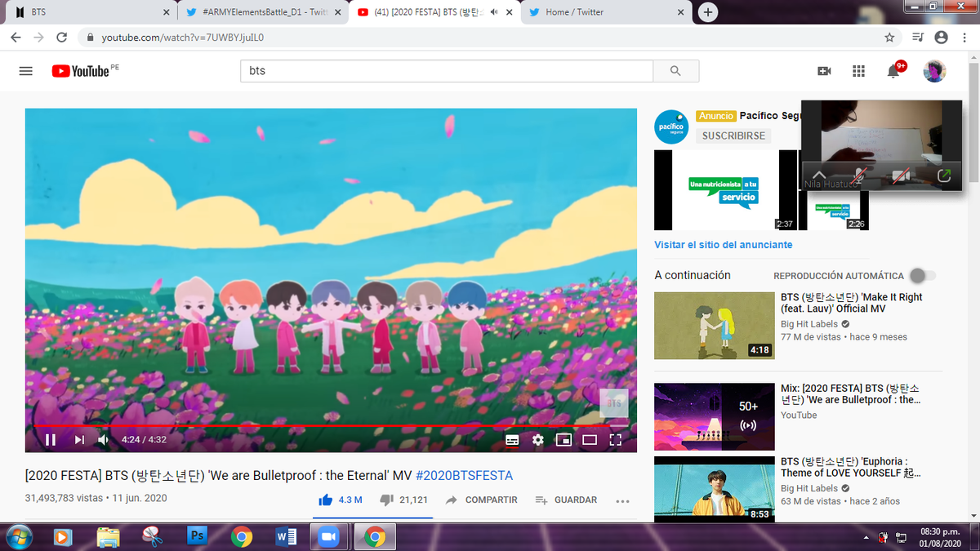Open a new browser tab

coord(707,11)
